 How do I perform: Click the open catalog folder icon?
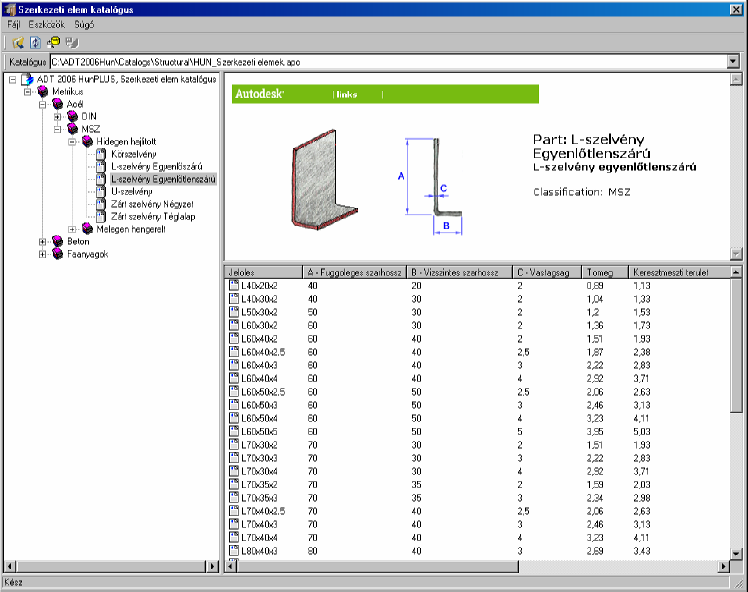[18, 43]
